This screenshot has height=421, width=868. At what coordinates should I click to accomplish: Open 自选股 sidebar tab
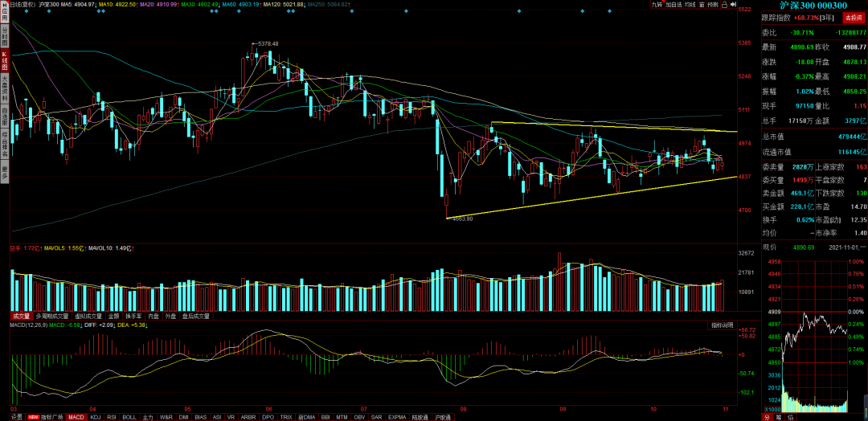click(5, 118)
